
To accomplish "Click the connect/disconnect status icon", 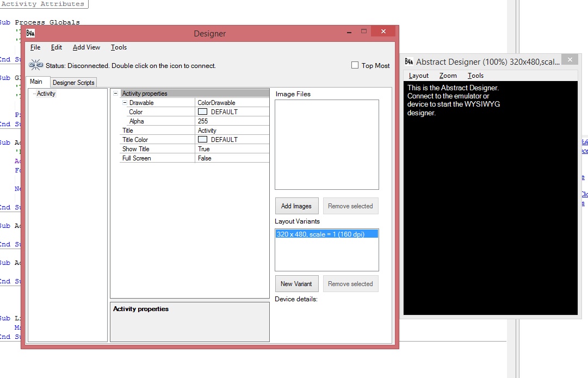I will (36, 65).
